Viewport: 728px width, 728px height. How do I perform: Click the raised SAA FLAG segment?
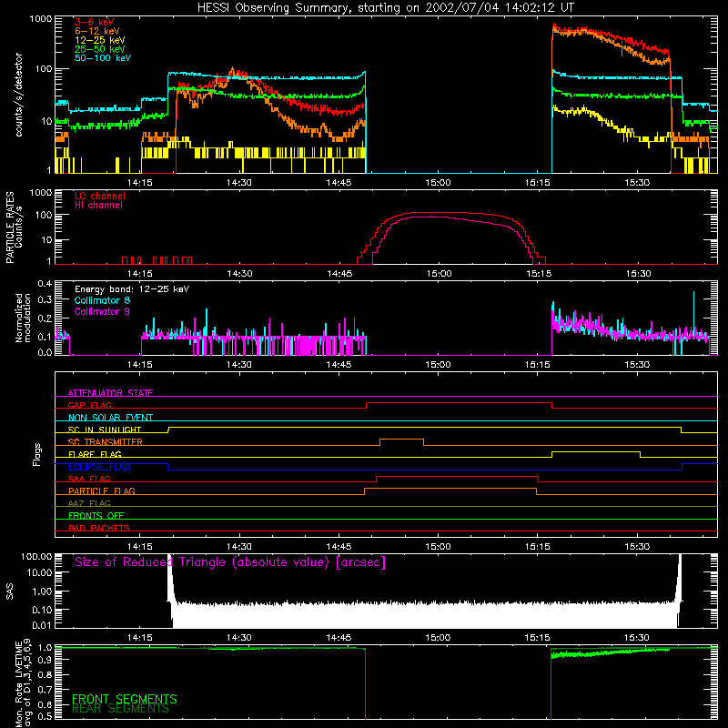coord(457,476)
